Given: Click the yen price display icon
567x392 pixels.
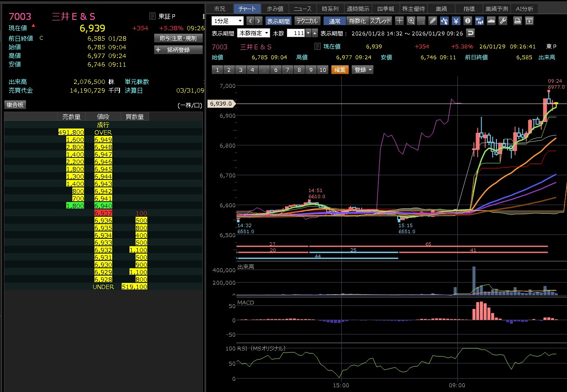Looking at the screenshot, I should click(456, 21).
